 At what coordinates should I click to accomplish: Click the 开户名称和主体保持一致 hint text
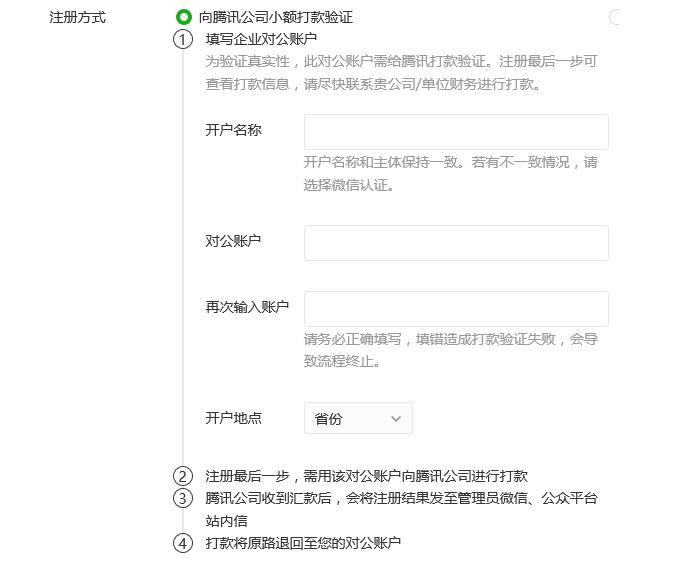click(x=450, y=162)
